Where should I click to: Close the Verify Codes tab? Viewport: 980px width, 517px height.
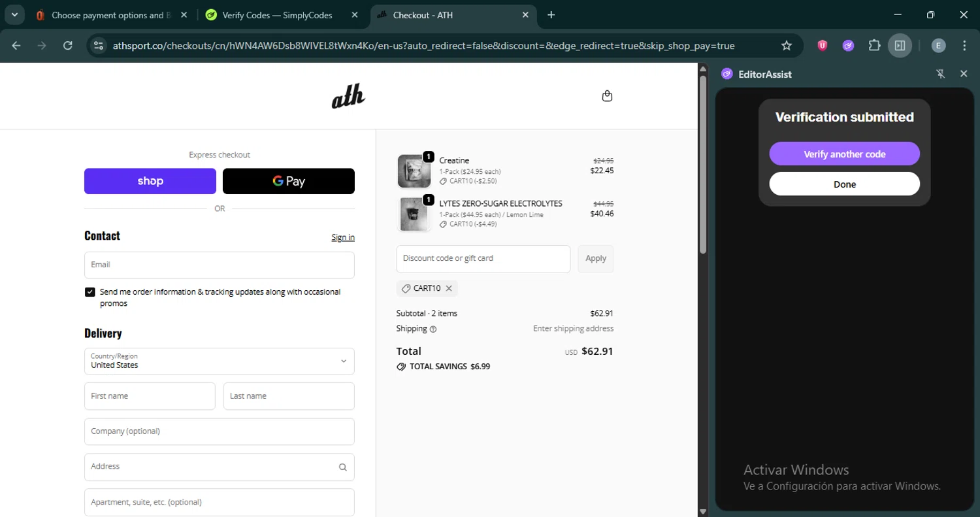point(354,15)
